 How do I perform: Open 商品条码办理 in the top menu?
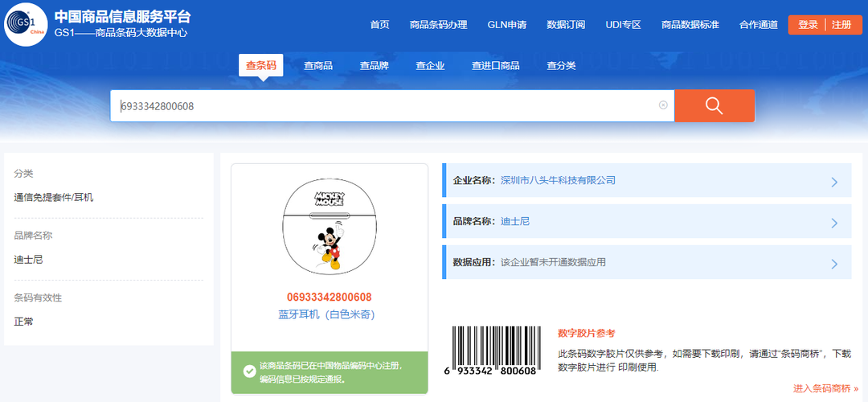tap(439, 25)
